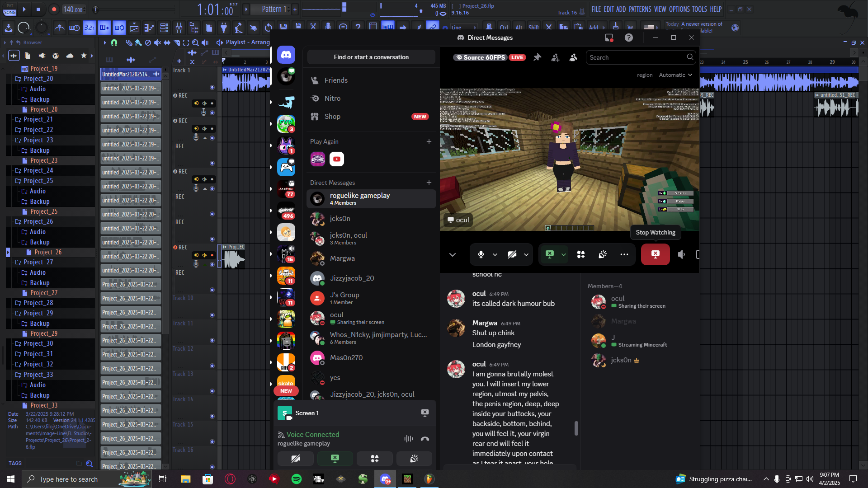Viewport: 868px width, 488px height.
Task: Open Spotify from the taskbar
Action: tap(297, 479)
